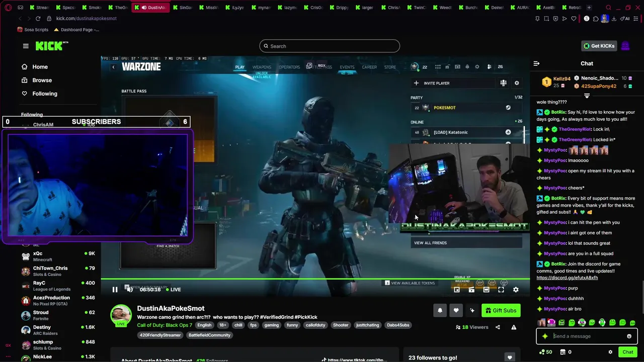The height and width of the screenshot is (362, 644).
Task: Click the channel points 50 icon
Action: pyautogui.click(x=545, y=352)
